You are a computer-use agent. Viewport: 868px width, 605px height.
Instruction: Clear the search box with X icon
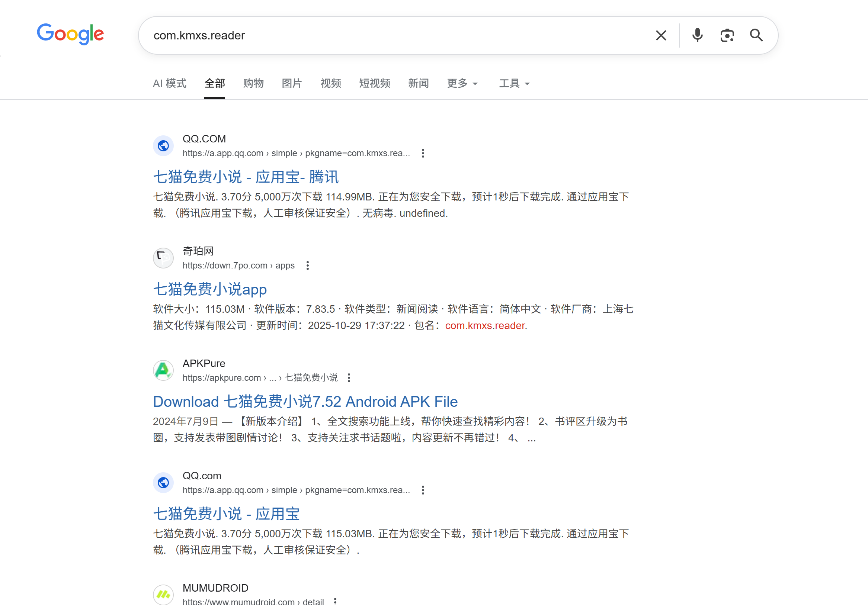[x=661, y=36]
